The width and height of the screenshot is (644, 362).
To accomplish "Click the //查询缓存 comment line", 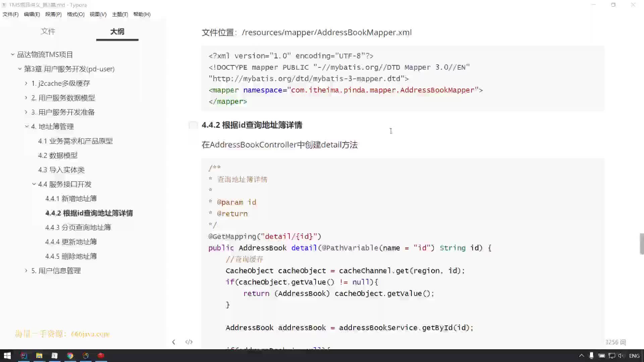I will pos(245,259).
